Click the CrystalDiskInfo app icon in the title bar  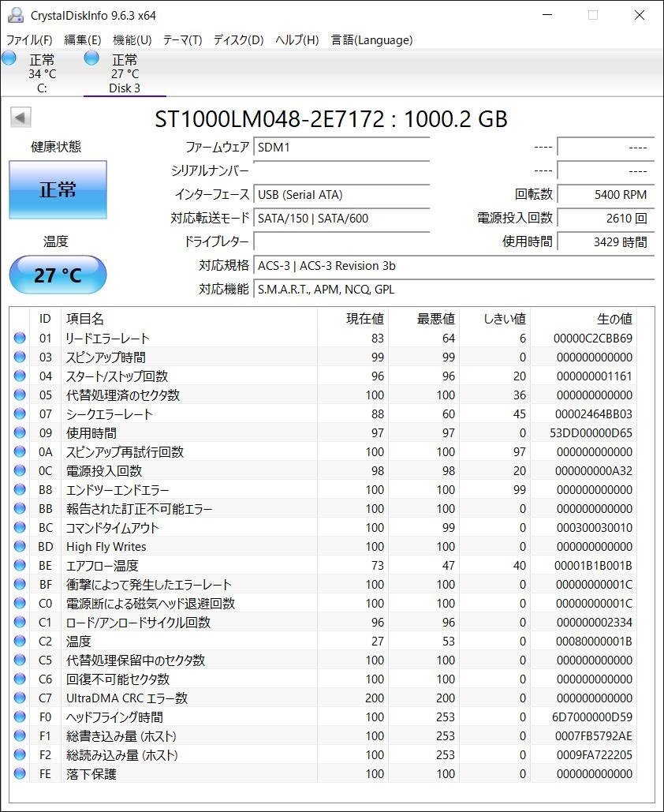(16, 15)
